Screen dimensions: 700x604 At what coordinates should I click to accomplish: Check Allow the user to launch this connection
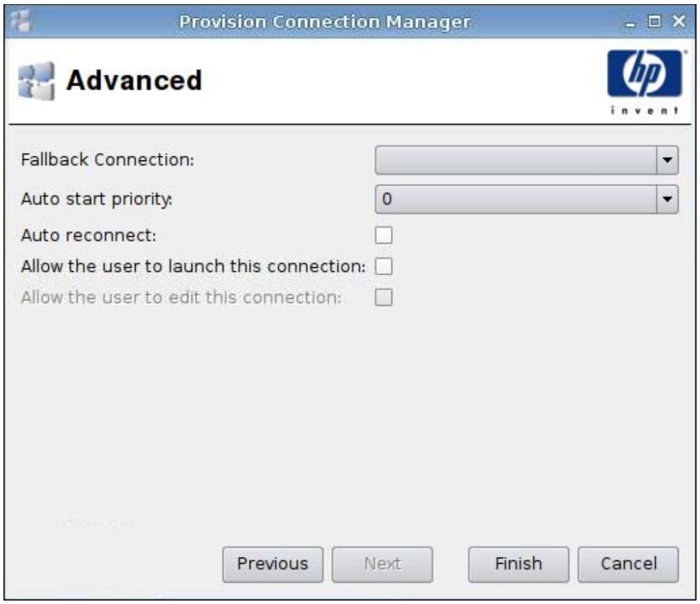click(383, 266)
